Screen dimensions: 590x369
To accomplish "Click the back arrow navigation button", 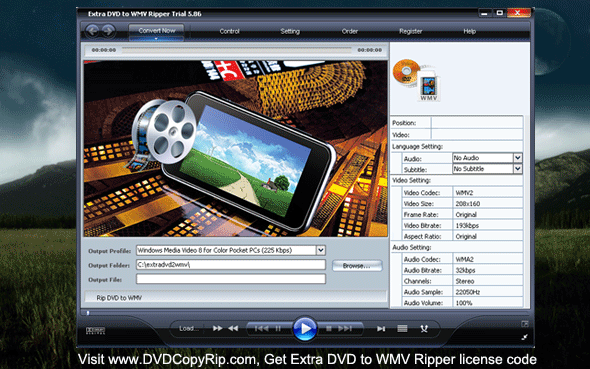I will click(x=92, y=30).
